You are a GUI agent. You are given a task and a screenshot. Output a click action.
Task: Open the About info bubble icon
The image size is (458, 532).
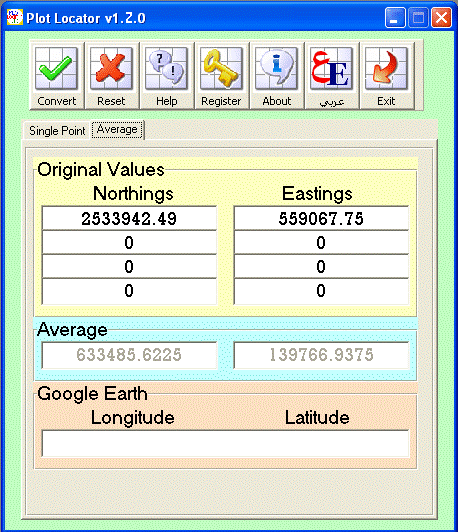click(276, 69)
